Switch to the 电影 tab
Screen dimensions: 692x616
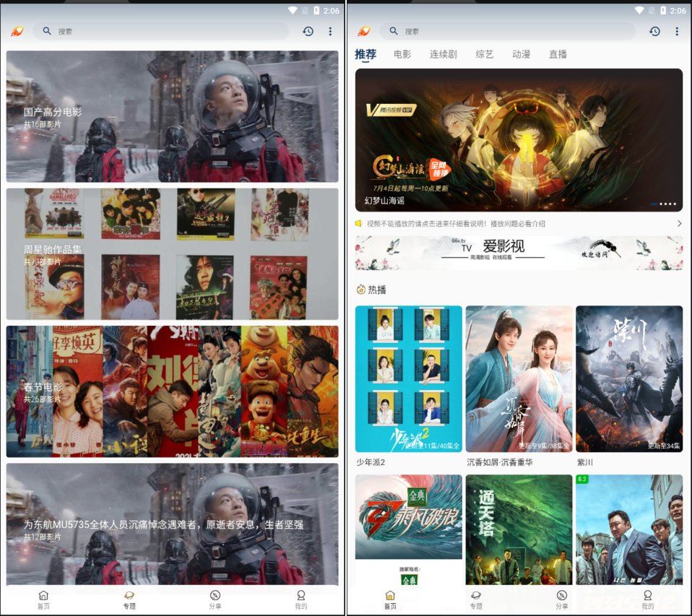pyautogui.click(x=402, y=54)
